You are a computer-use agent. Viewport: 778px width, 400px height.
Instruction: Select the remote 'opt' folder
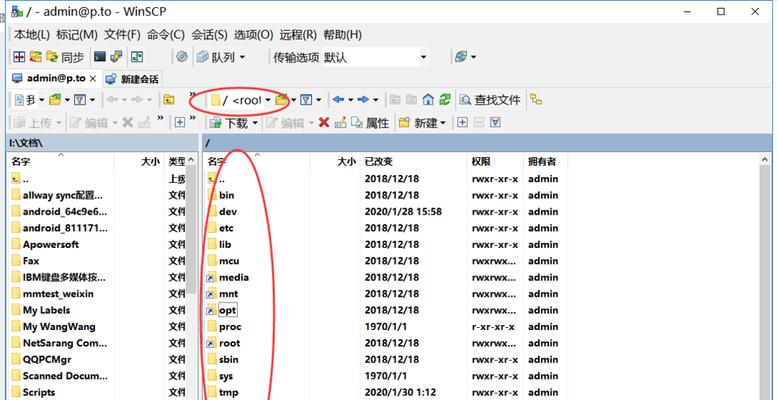click(228, 310)
